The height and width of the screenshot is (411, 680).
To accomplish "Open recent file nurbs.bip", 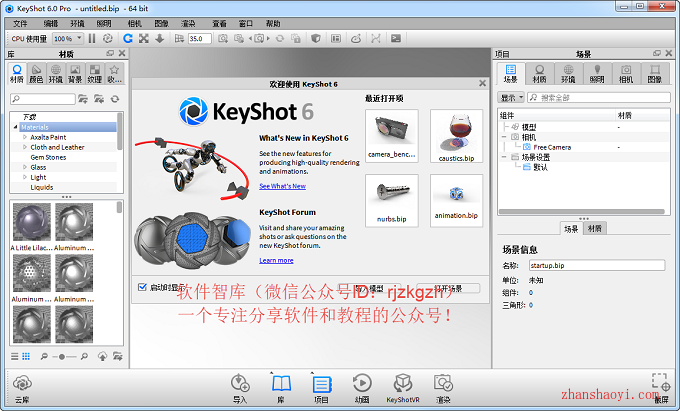I will 392,201.
